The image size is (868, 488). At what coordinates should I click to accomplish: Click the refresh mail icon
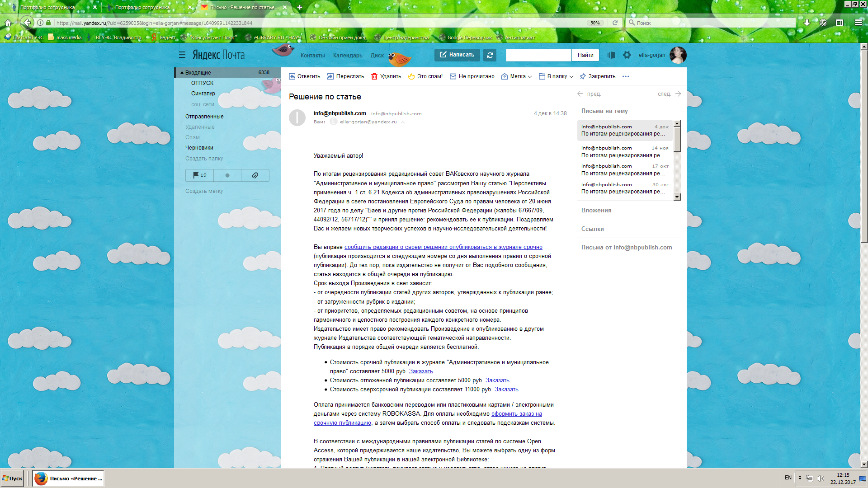(x=490, y=55)
